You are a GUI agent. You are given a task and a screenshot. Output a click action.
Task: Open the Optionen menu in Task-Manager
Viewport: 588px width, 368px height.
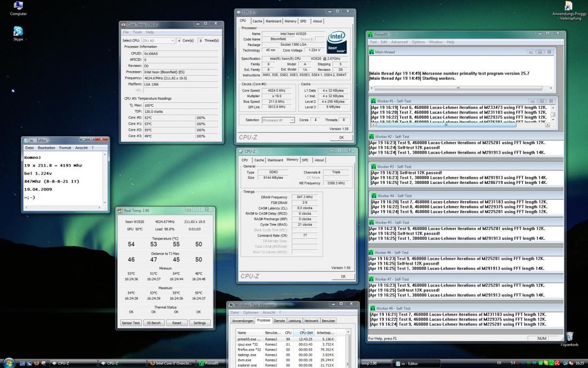coord(251,312)
